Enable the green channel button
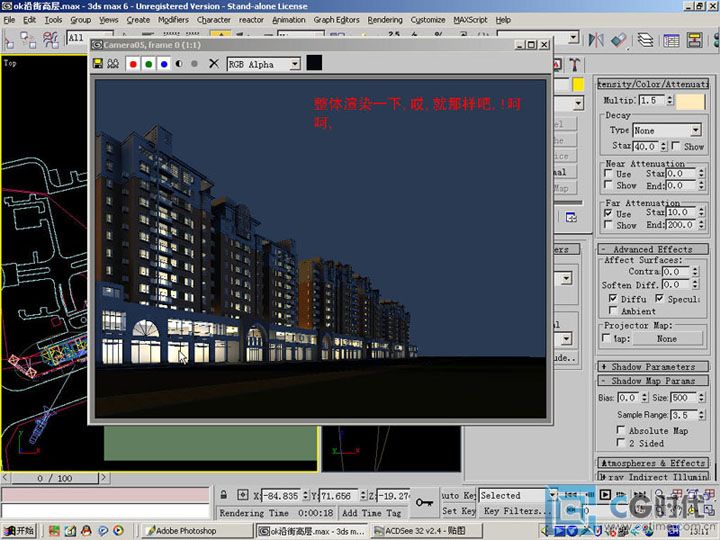 point(148,63)
